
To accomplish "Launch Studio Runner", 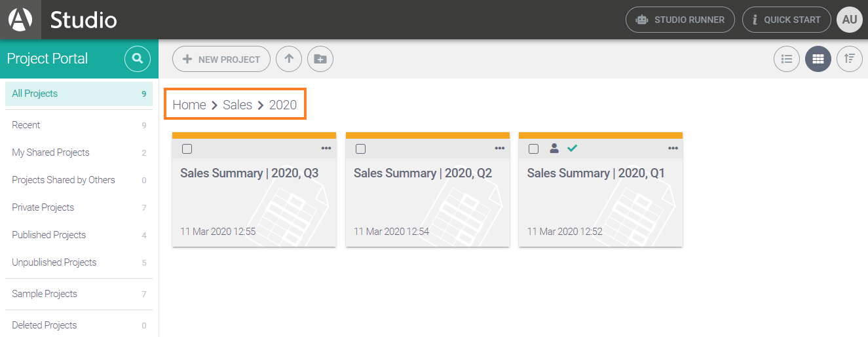I will pyautogui.click(x=680, y=20).
